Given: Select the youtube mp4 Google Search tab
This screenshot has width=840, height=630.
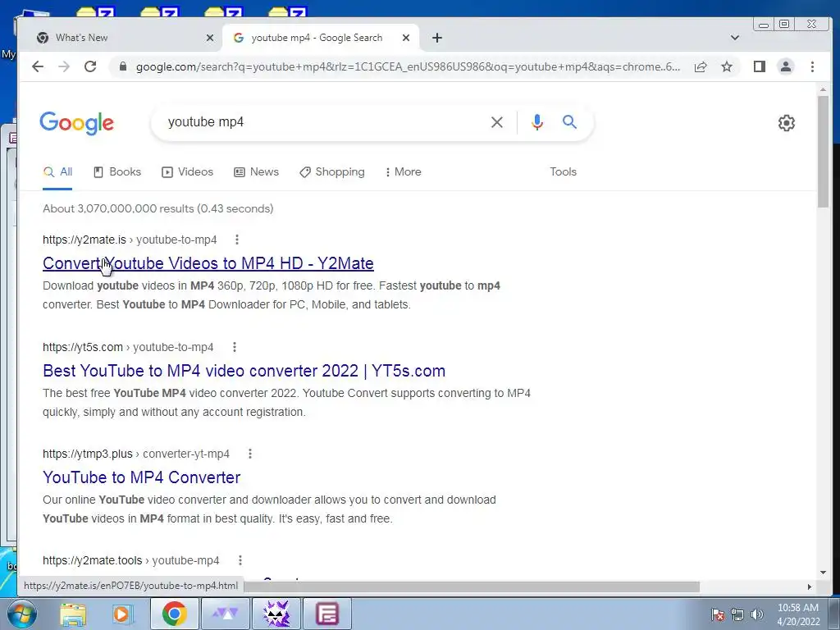Looking at the screenshot, I should (x=319, y=38).
